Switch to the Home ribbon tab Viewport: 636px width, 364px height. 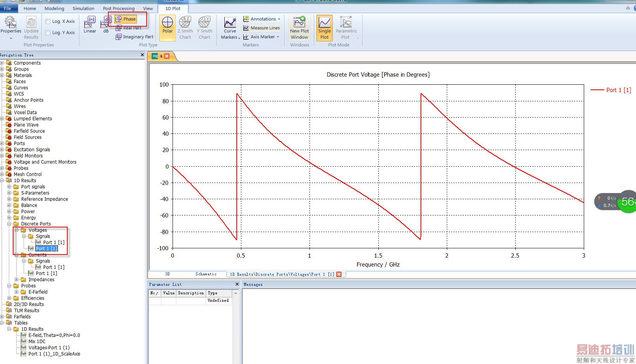click(30, 8)
